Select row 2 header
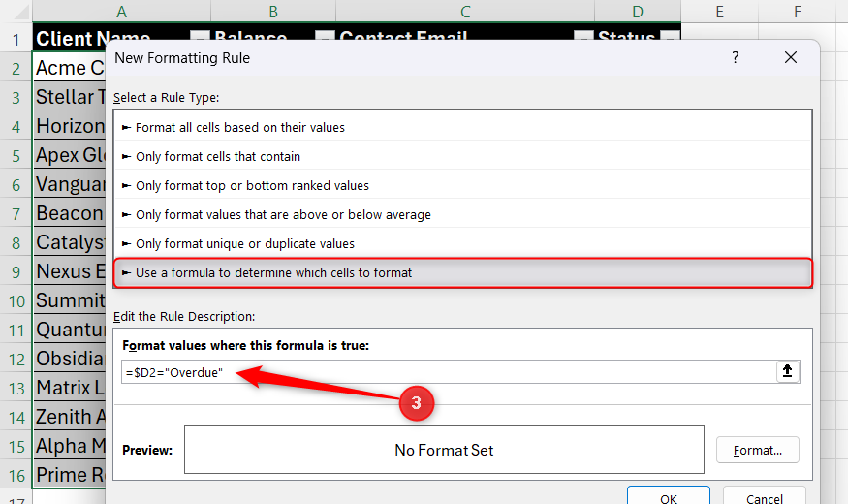The image size is (848, 504). click(x=16, y=68)
